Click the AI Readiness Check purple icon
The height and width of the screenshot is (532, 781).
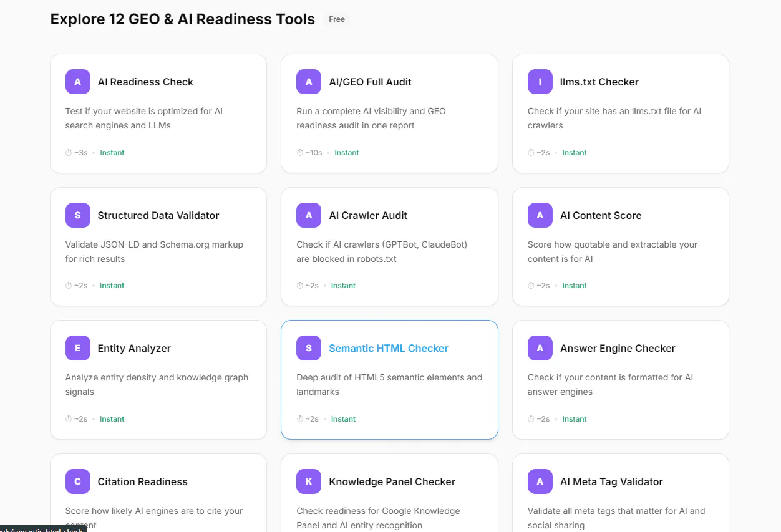78,82
